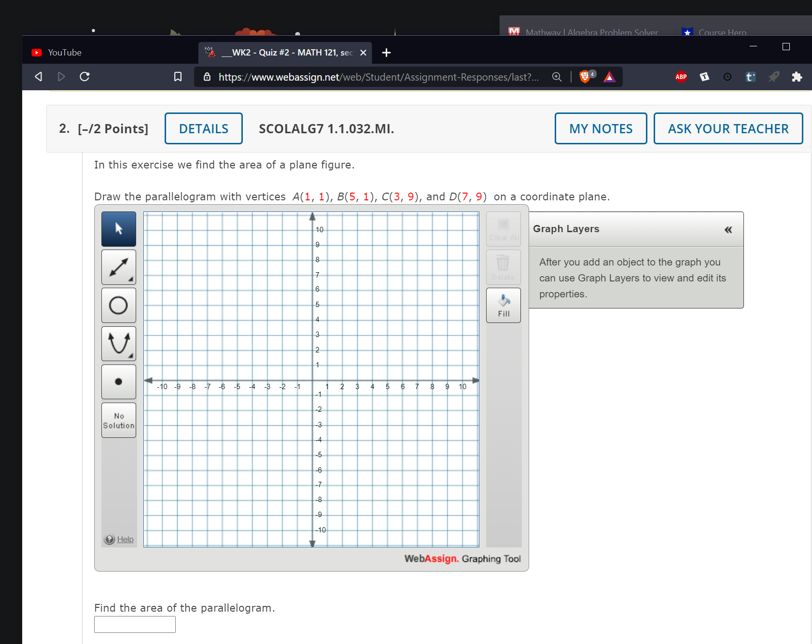Image resolution: width=812 pixels, height=644 pixels.
Task: Choose the line segment drawing tool
Action: pyautogui.click(x=119, y=267)
